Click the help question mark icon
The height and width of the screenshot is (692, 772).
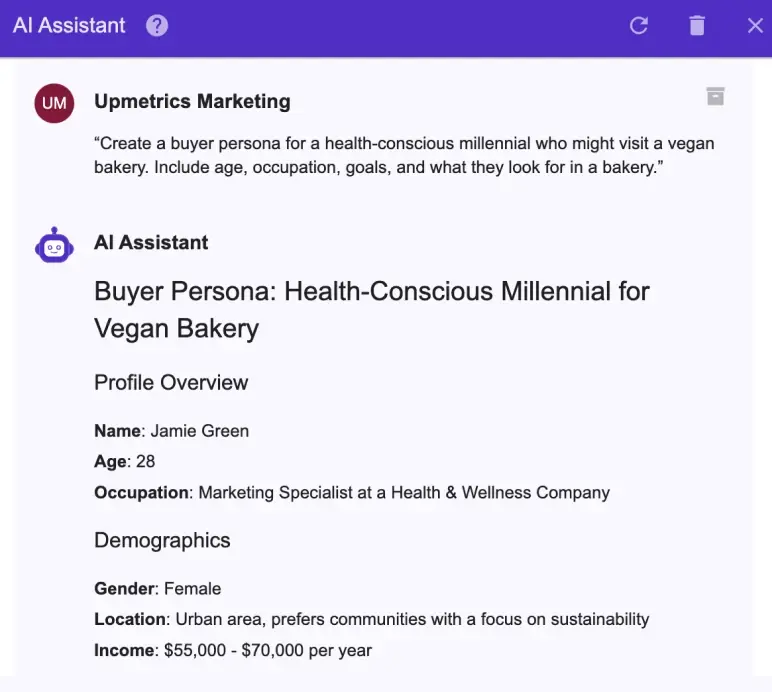[157, 26]
